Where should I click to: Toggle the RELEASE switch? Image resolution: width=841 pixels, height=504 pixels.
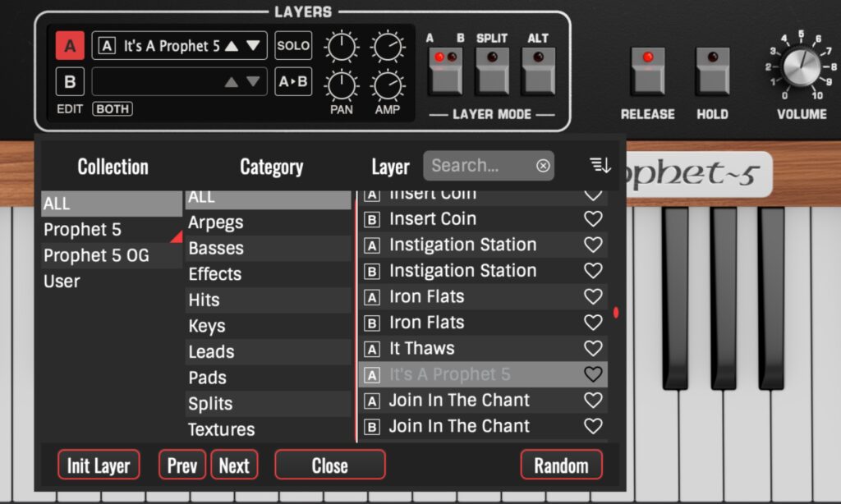click(x=648, y=71)
